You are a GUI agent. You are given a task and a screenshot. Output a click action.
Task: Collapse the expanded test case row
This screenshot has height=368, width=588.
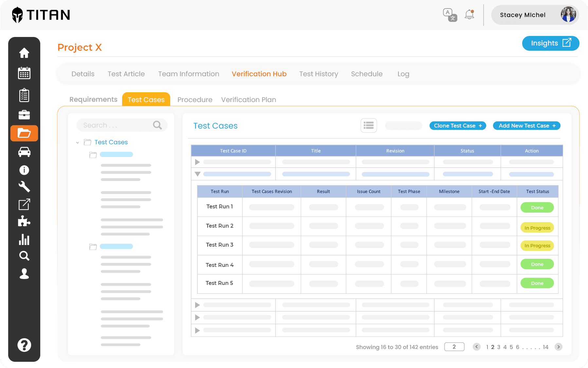point(197,174)
